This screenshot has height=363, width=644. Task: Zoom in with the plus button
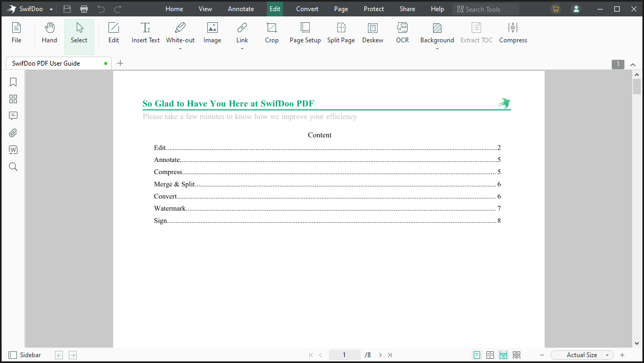tap(622, 355)
